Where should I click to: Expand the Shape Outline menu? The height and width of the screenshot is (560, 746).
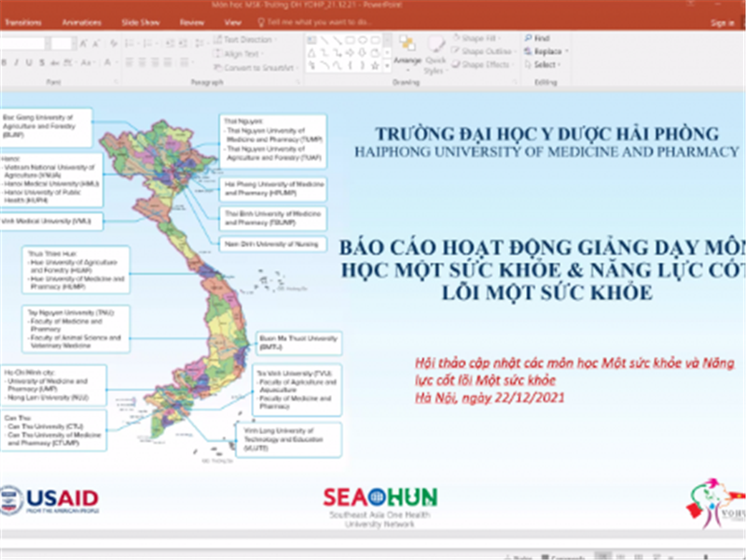482,49
